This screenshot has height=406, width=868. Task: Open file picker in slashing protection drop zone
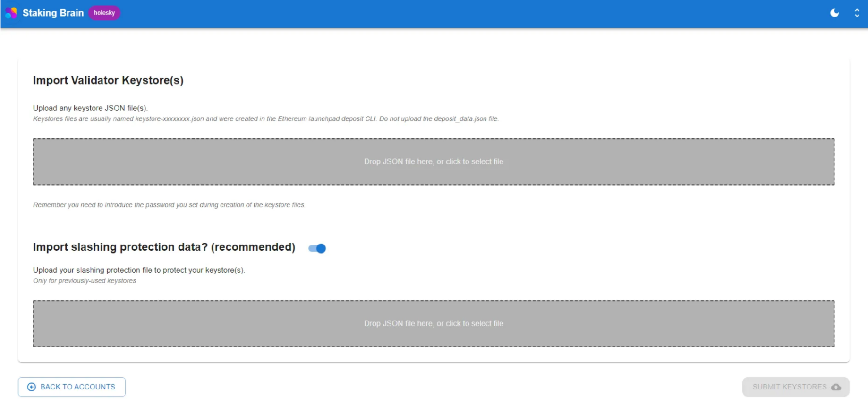(433, 324)
